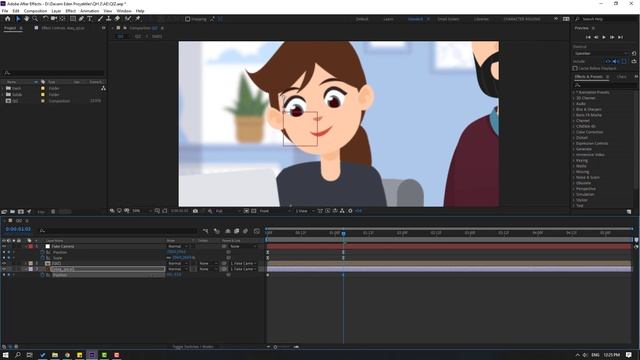Click the Fake Camera red label color swatch
This screenshot has width=640, height=360.
(x=31, y=247)
